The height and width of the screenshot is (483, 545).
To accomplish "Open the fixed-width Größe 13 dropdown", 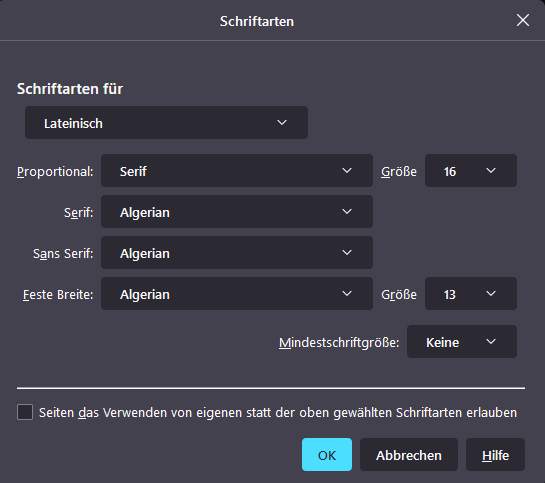I will tap(471, 294).
